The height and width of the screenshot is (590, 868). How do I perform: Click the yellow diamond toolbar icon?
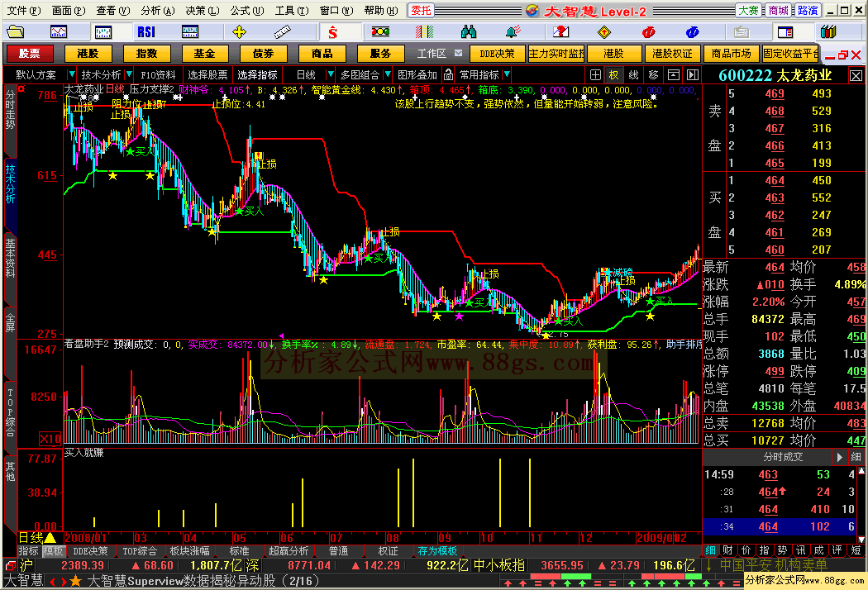coord(604,32)
